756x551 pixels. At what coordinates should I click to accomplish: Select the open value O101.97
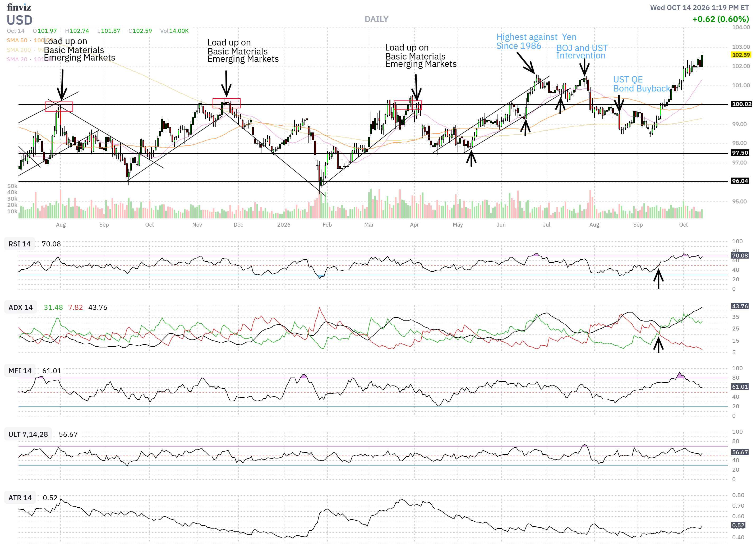click(x=45, y=31)
